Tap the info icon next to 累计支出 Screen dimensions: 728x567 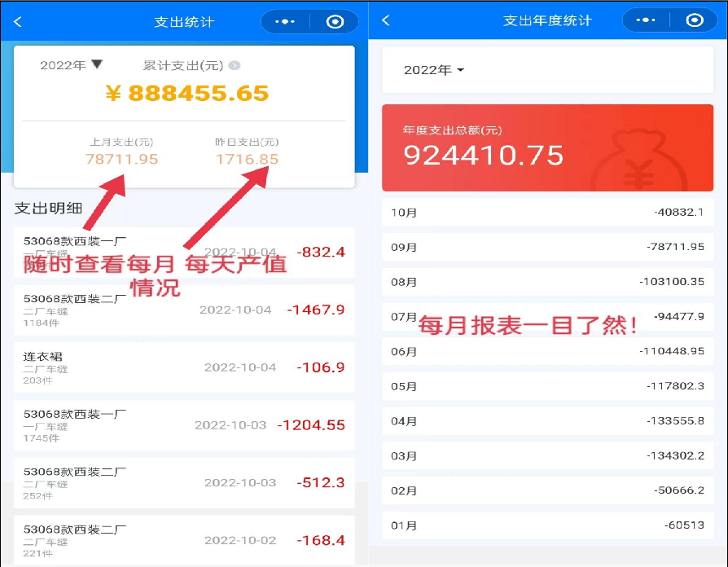pos(234,65)
